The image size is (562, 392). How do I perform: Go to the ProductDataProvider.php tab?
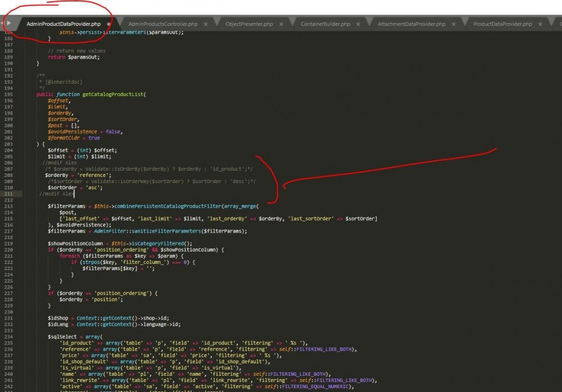tap(502, 24)
